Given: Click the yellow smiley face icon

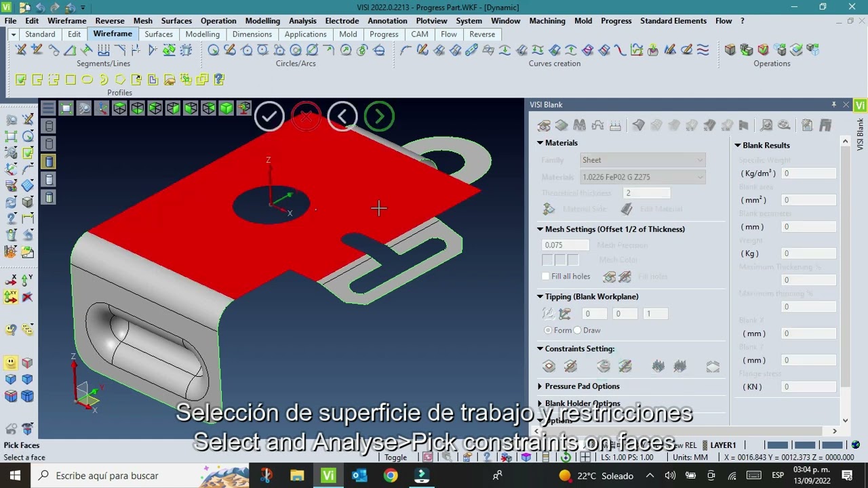Looking at the screenshot, I should click(x=11, y=363).
